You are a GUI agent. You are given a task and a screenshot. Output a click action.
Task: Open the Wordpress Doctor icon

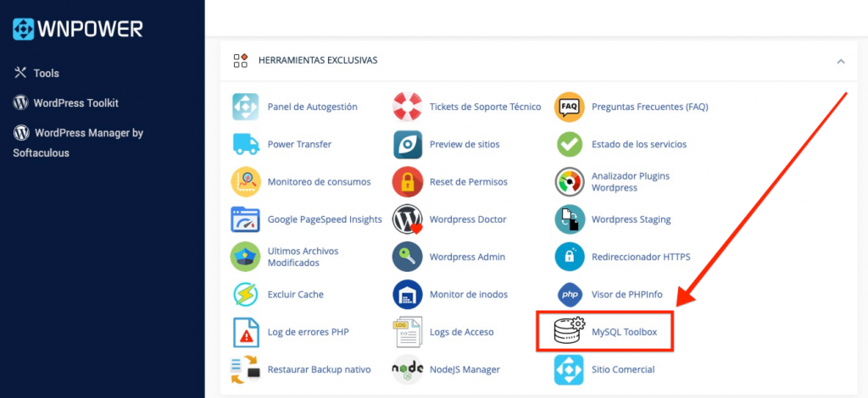tap(408, 219)
